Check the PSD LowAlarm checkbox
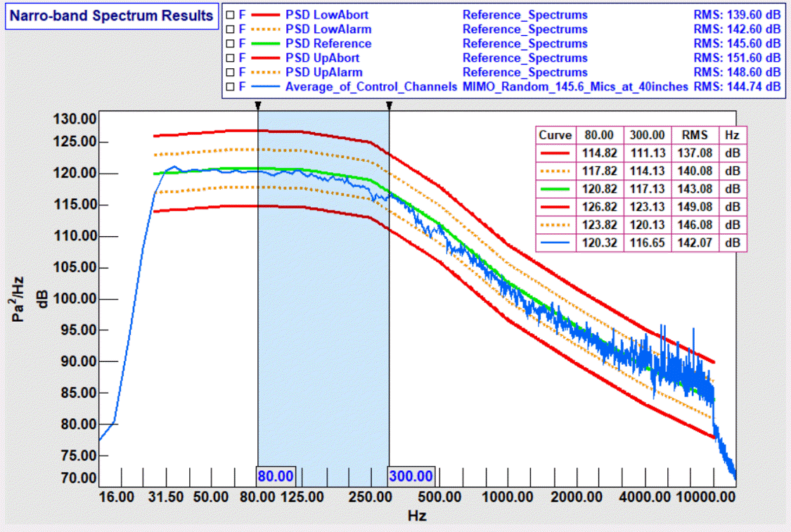 tap(229, 29)
